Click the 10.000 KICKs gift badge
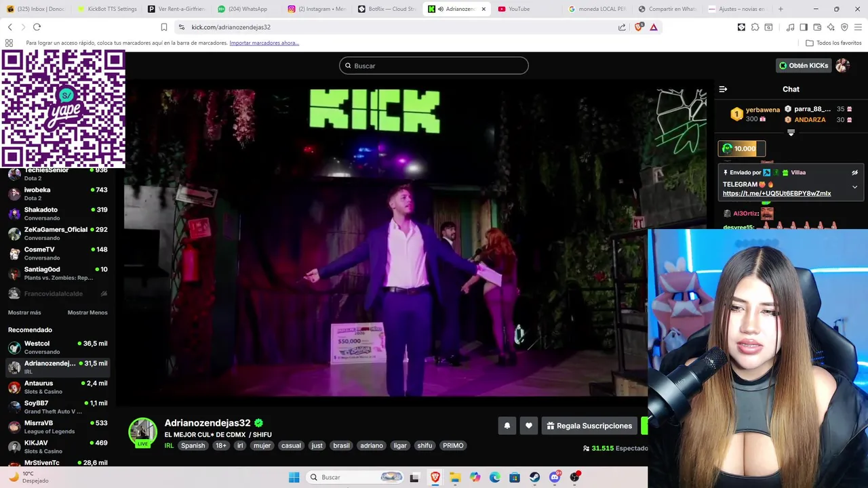The width and height of the screenshot is (868, 488). [741, 148]
